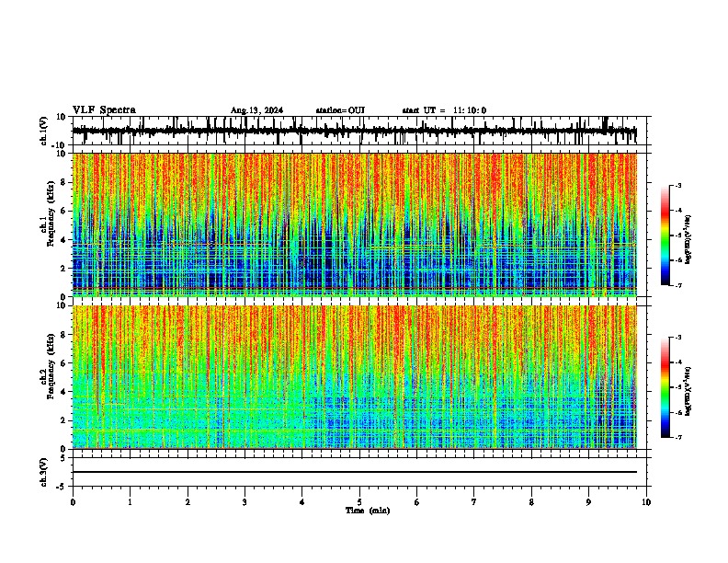
Task: Click the "Time (min)" axis label
Action: point(368,511)
